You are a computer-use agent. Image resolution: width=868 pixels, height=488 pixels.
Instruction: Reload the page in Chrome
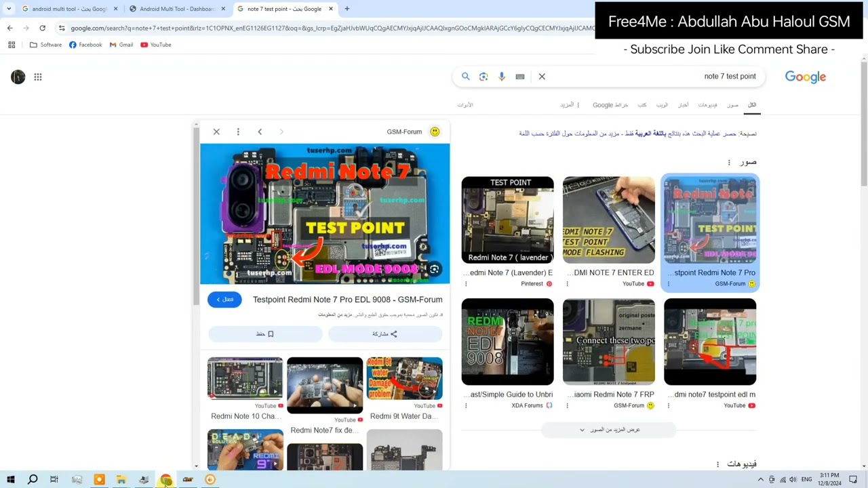[x=42, y=28]
